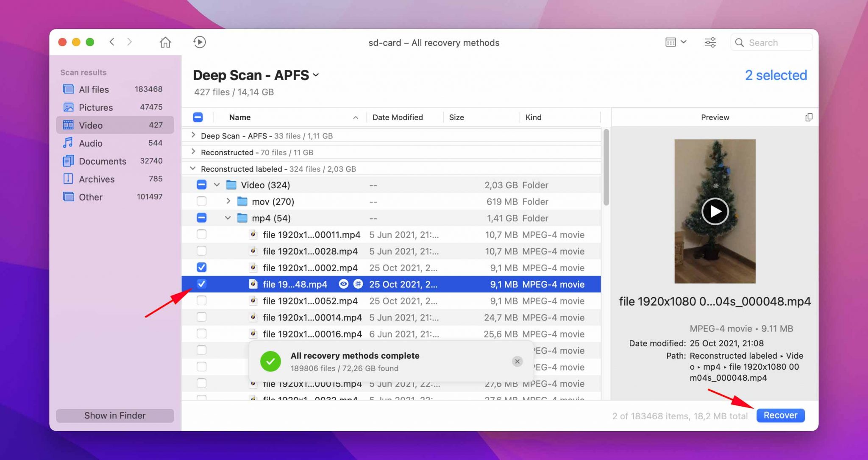Screen dimensions: 868x460
Task: Dismiss the recovery complete notification
Action: click(517, 361)
